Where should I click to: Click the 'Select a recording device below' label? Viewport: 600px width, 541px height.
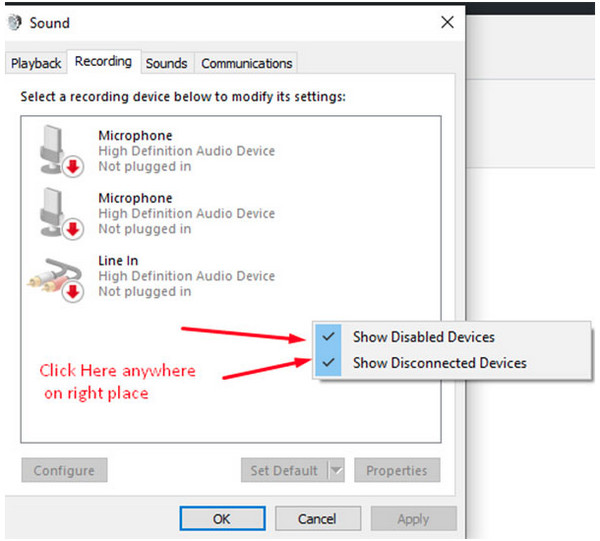(183, 97)
